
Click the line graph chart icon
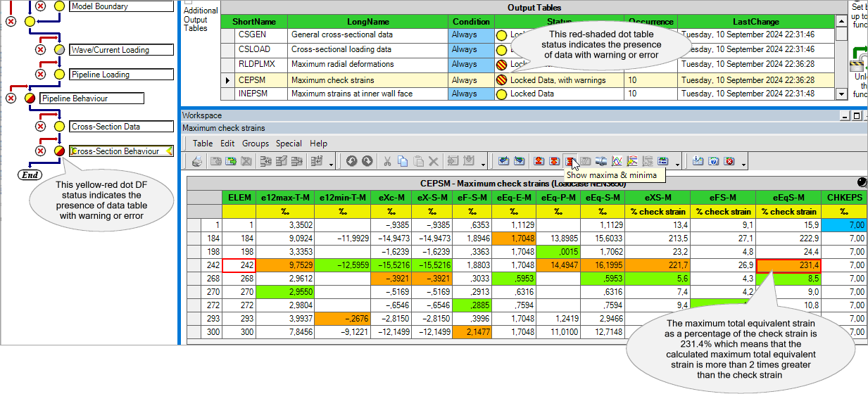click(617, 161)
